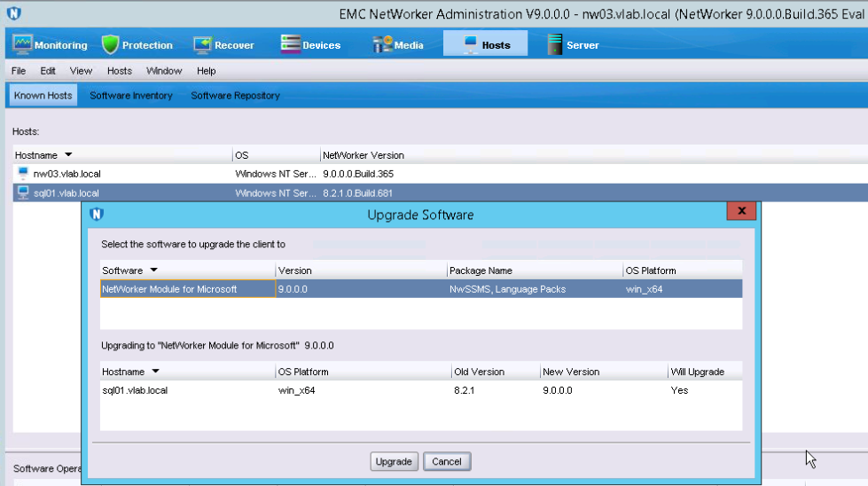The height and width of the screenshot is (486, 868).
Task: Select the nw03.vlab.local host row
Action: click(440, 174)
